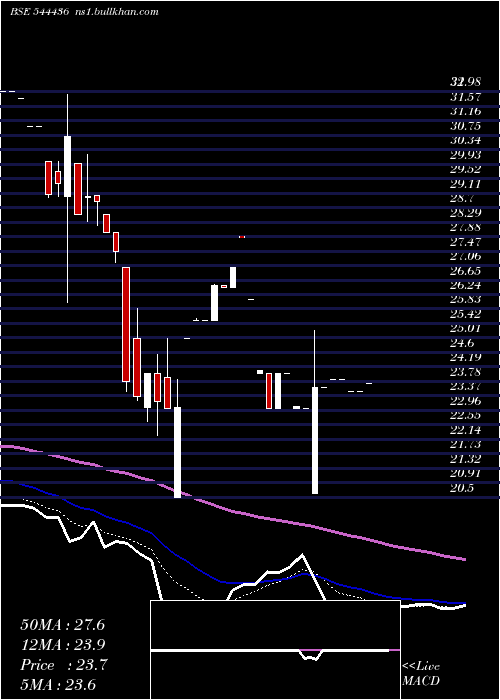Screen dimensions: 500x700
Task: Click the Price : 23.7 label
Action: pos(64,665)
